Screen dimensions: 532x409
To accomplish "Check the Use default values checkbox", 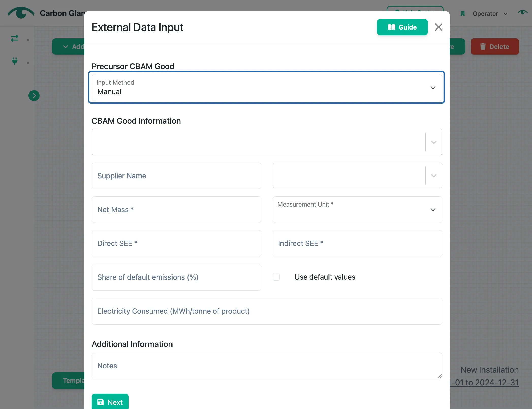I will [276, 277].
